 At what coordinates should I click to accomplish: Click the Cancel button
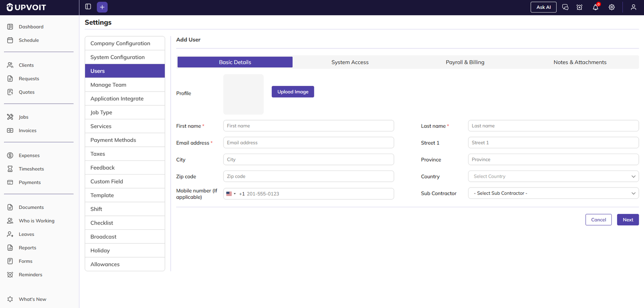pos(598,220)
